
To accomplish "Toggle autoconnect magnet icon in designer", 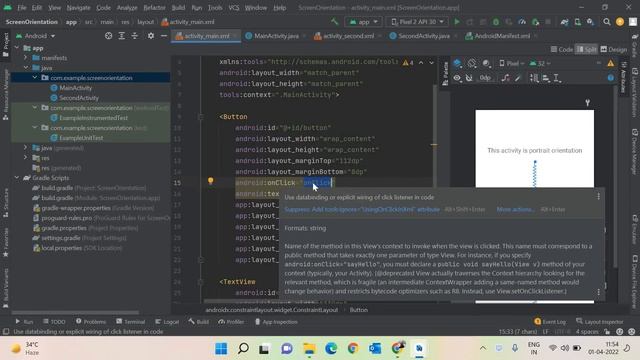I will click(469, 78).
